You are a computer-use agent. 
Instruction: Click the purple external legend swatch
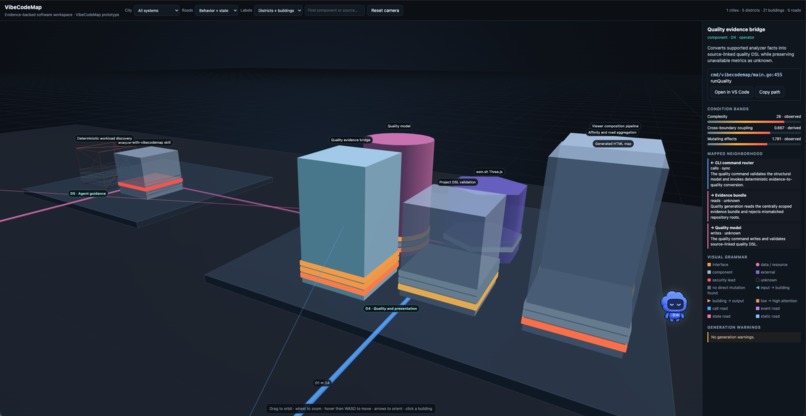click(758, 273)
